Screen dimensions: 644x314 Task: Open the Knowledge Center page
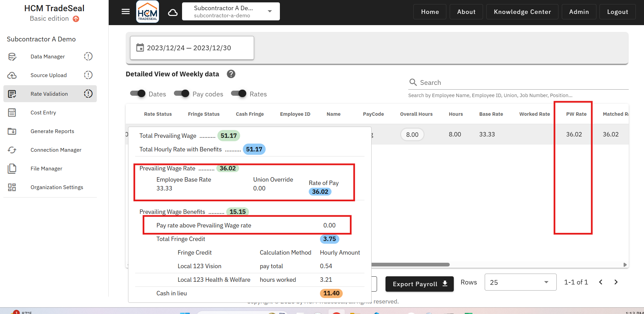pos(522,12)
